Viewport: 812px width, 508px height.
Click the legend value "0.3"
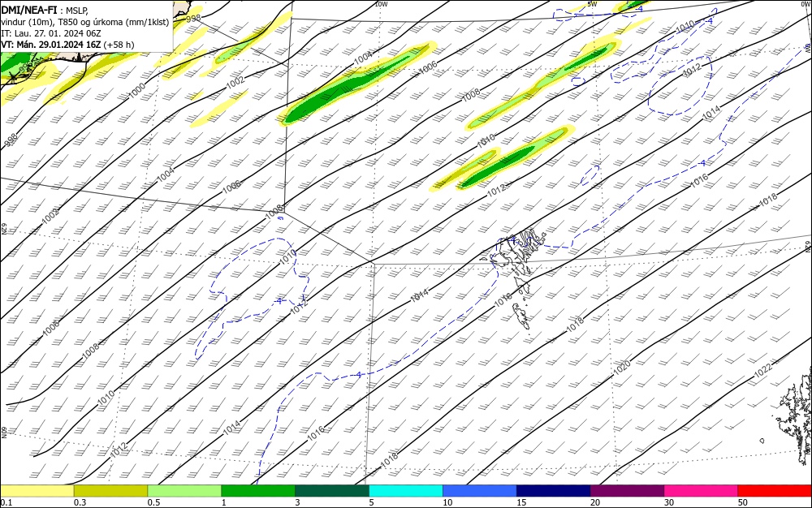[80, 502]
